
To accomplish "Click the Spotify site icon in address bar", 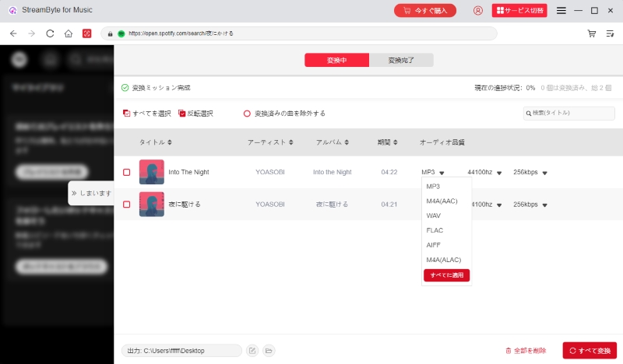I will click(x=121, y=33).
